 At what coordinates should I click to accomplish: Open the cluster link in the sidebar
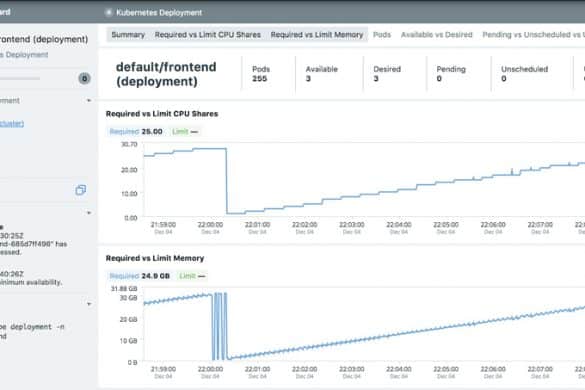(12, 124)
